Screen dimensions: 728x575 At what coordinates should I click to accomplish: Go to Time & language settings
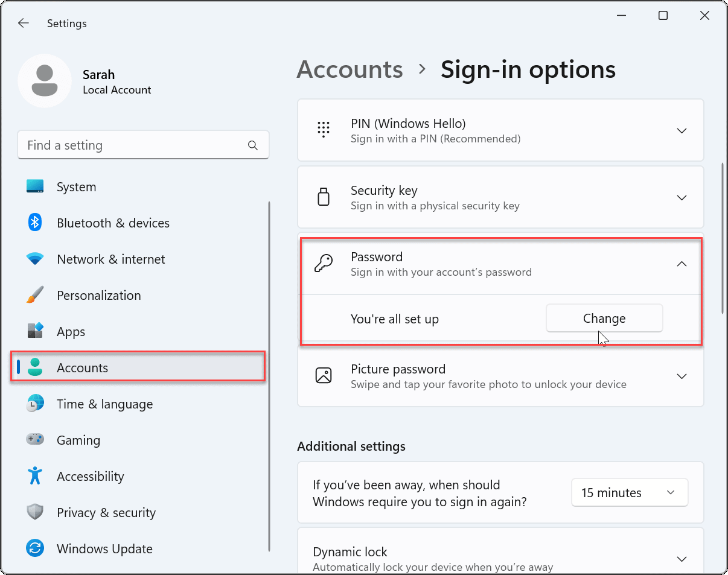click(x=104, y=404)
